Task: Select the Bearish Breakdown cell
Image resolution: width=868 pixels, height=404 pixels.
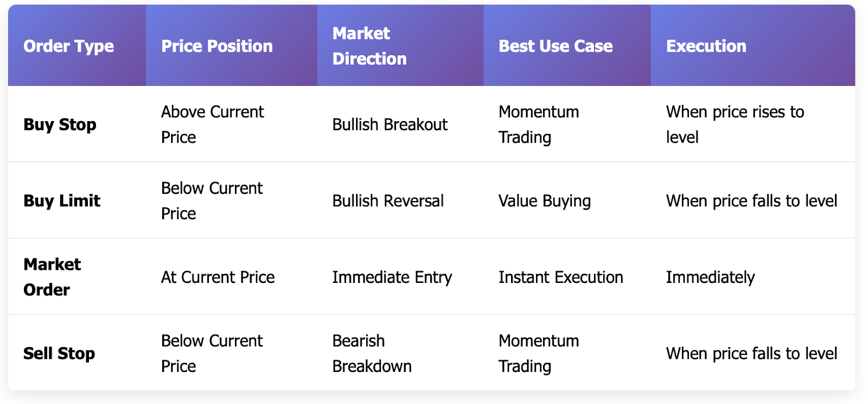Action: [x=372, y=353]
